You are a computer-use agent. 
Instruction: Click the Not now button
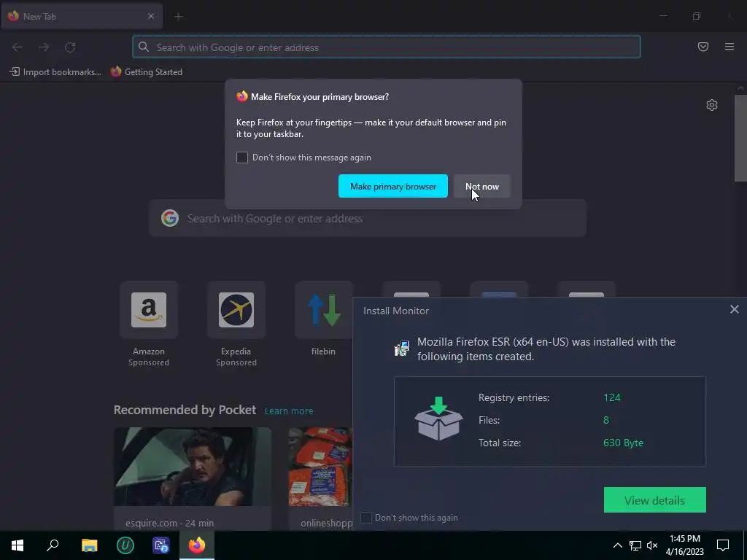(482, 186)
